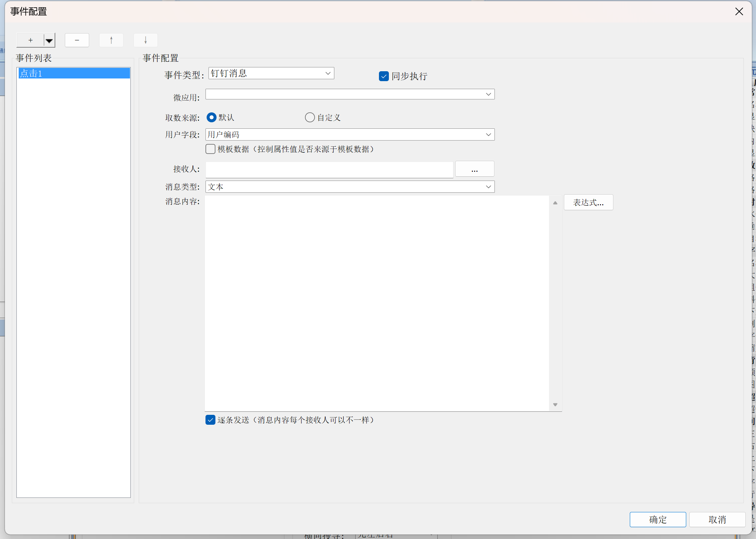
Task: Toggle the 逐条发送 checkbox
Action: click(210, 420)
